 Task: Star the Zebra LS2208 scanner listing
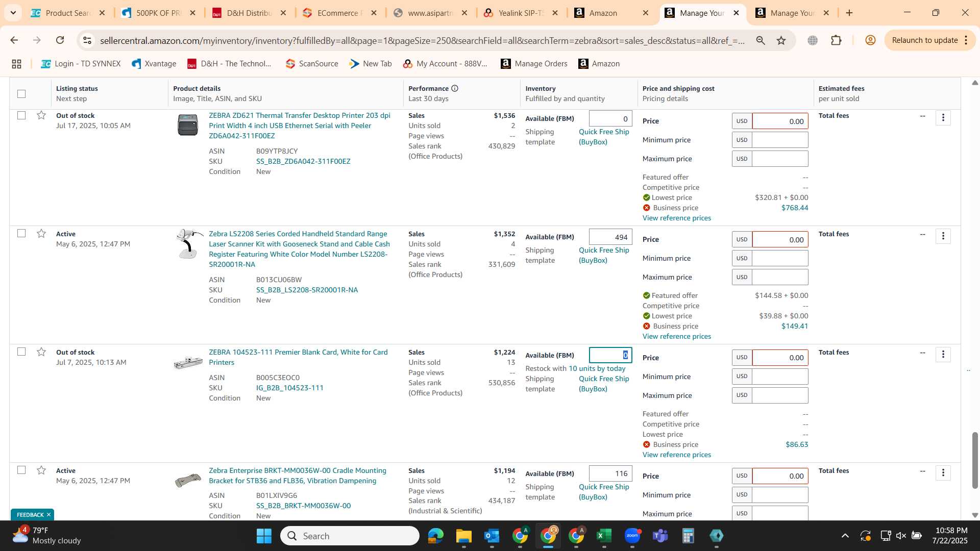tap(41, 234)
